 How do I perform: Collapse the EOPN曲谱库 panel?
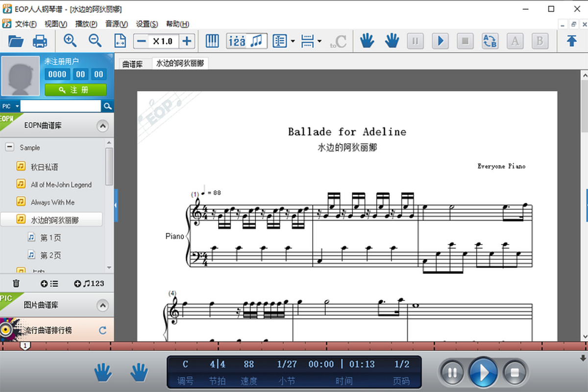[102, 126]
